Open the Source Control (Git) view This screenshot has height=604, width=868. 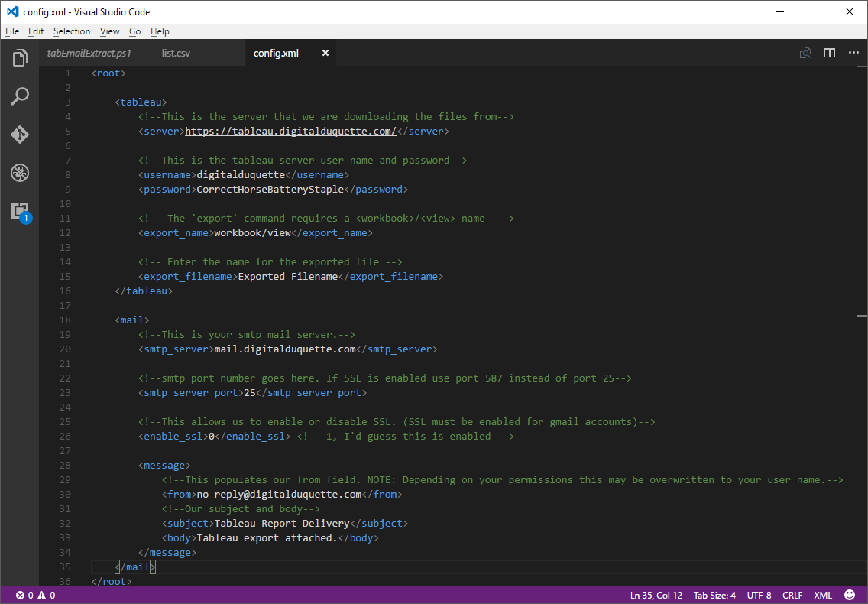20,135
